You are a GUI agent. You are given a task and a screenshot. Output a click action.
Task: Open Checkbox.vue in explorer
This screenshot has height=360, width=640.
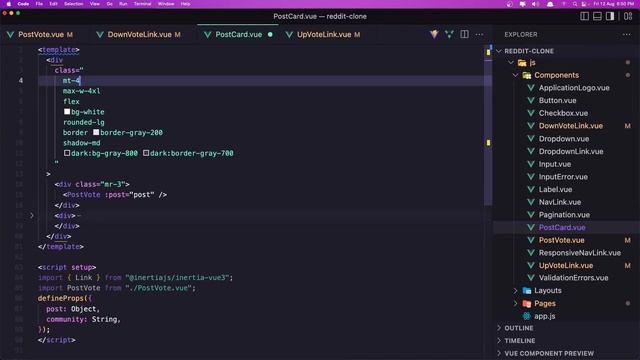point(563,113)
